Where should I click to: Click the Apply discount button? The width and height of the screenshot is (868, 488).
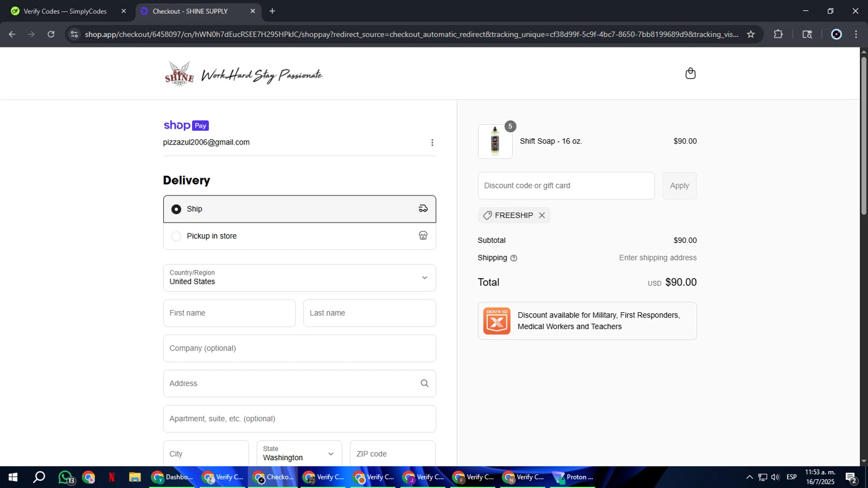679,186
